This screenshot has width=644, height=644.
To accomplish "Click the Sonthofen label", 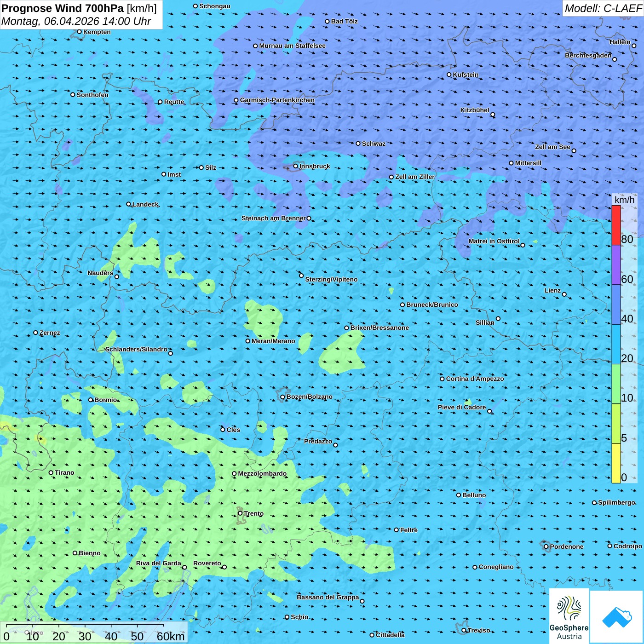I will (x=92, y=95).
